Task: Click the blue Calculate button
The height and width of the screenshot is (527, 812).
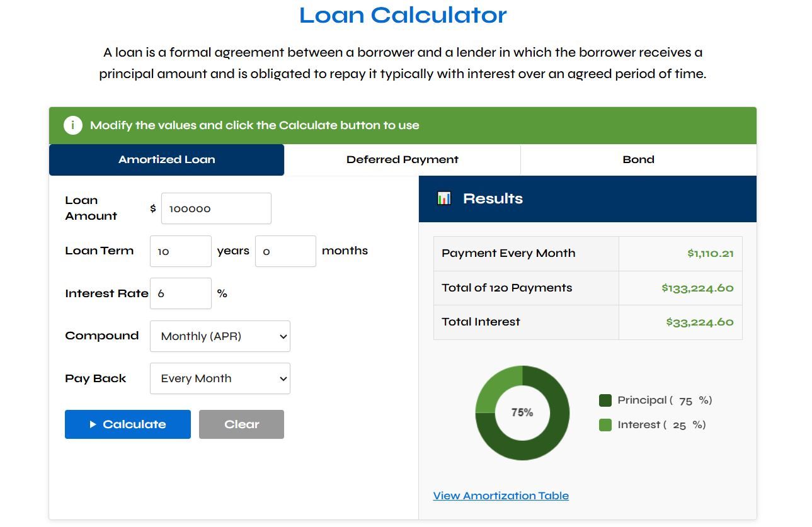Action: (128, 424)
